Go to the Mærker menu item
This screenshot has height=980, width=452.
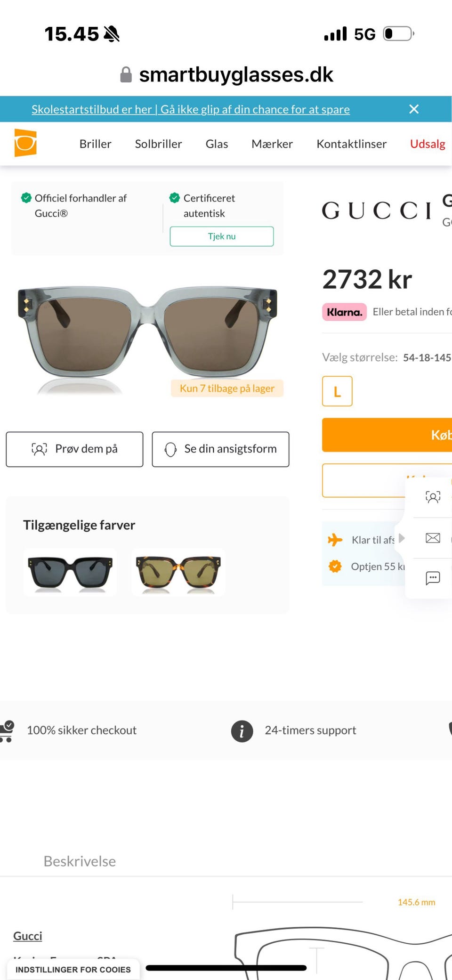[272, 144]
